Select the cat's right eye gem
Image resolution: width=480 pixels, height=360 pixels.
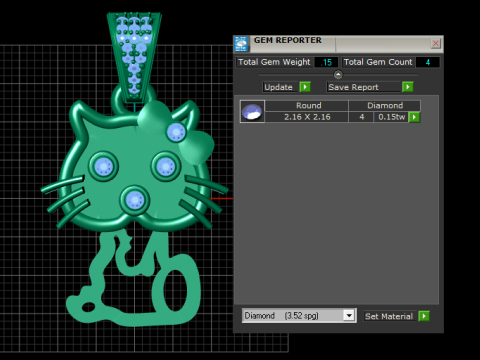tap(166, 166)
